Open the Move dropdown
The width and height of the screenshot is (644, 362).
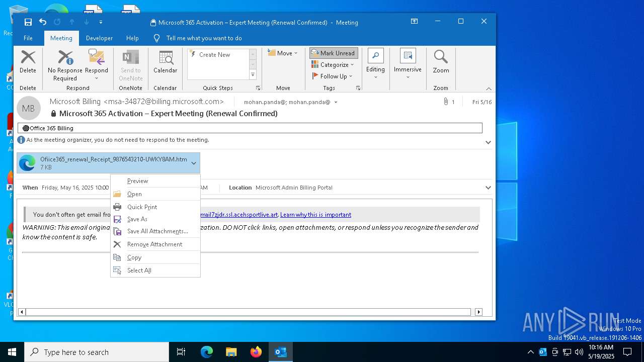(x=283, y=53)
